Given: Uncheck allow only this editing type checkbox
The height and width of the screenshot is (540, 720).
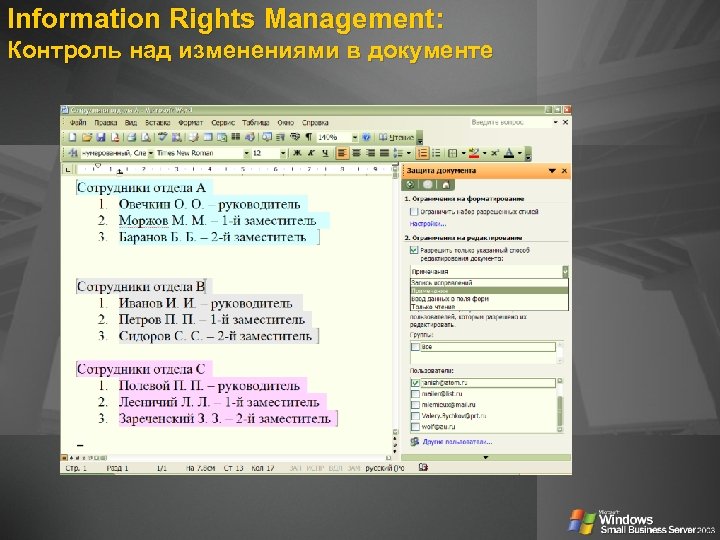Looking at the screenshot, I should (414, 250).
